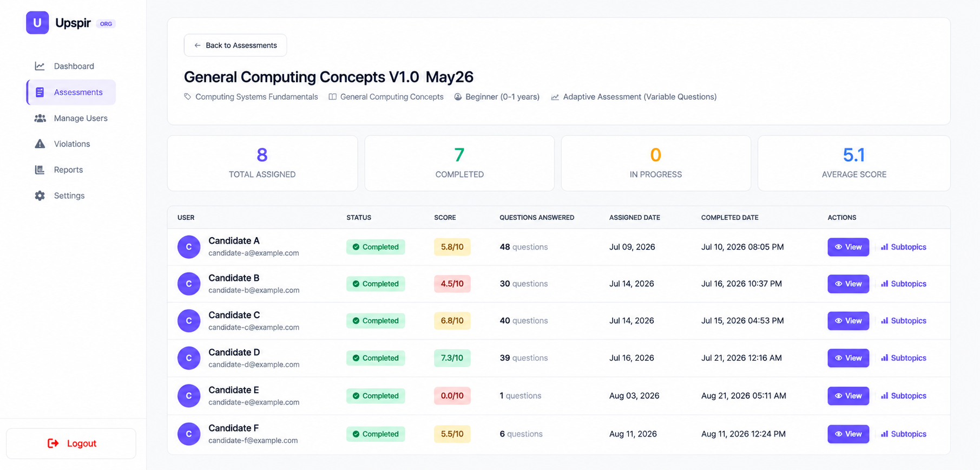Viewport: 980px width, 470px height.
Task: Open Subtopics for Candidate D
Action: pyautogui.click(x=903, y=358)
